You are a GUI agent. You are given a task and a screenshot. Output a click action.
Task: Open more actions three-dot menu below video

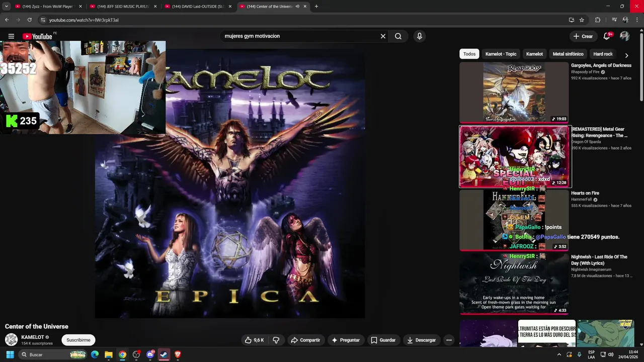coord(449,340)
